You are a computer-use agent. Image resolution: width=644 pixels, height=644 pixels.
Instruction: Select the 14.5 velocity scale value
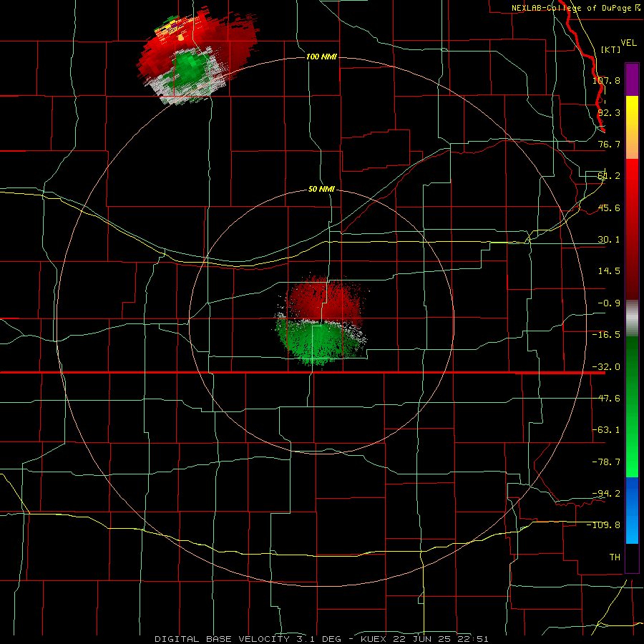[x=609, y=271]
